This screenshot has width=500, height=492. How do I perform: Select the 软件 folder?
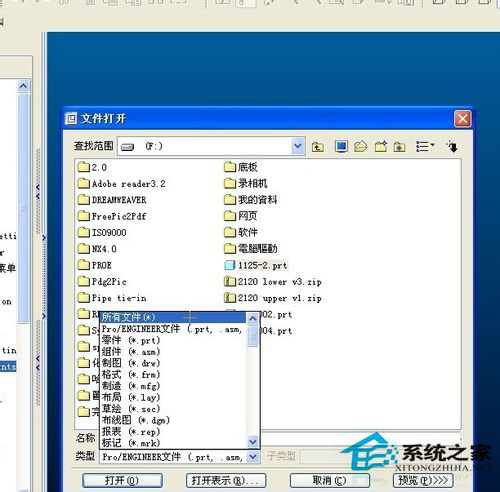point(241,232)
